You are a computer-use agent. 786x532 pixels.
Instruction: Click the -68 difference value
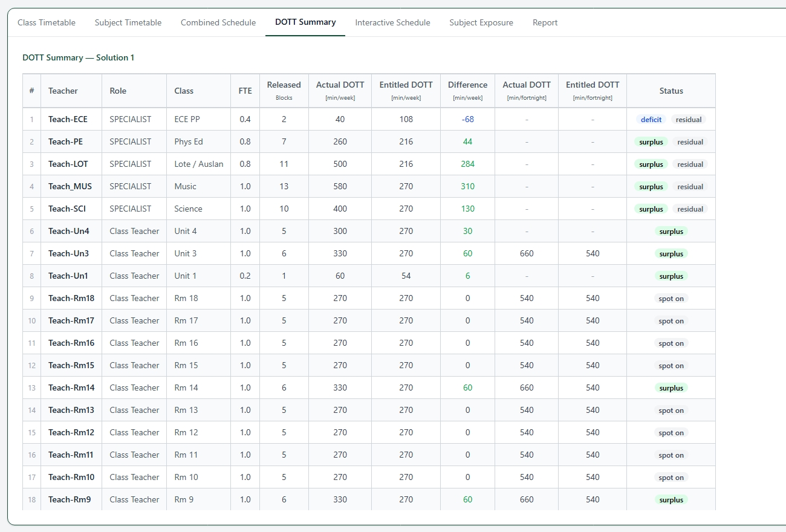[x=467, y=119]
